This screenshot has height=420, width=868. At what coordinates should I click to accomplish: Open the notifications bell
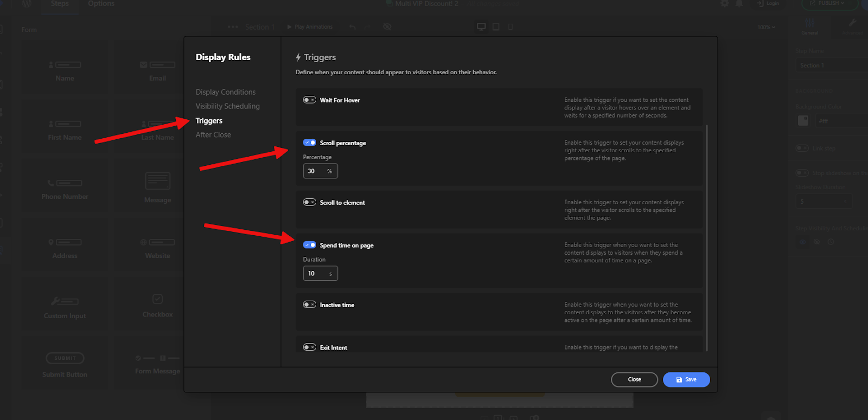pos(739,3)
